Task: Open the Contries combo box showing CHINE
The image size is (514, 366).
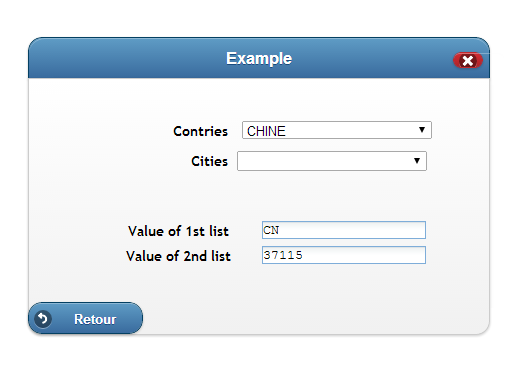Action: pos(337,130)
